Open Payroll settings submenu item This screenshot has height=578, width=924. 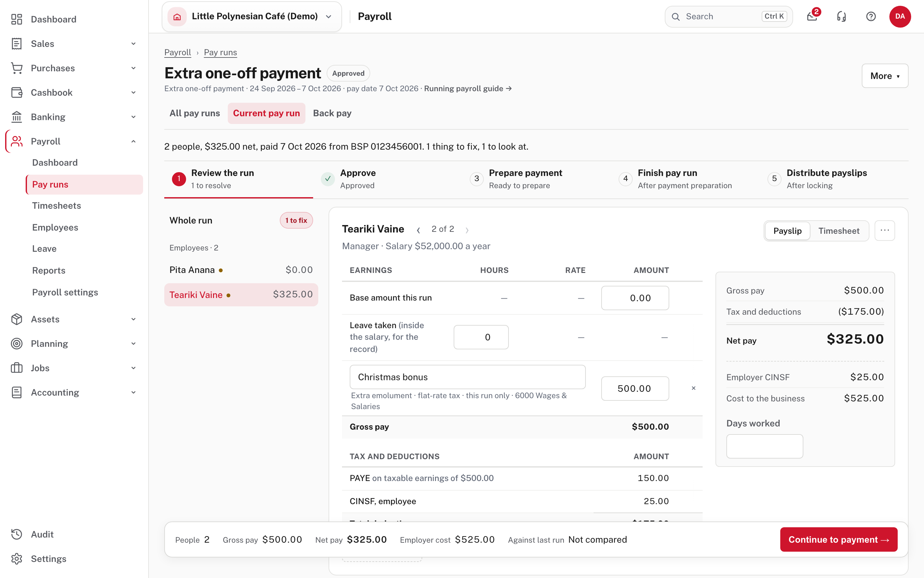point(84,293)
